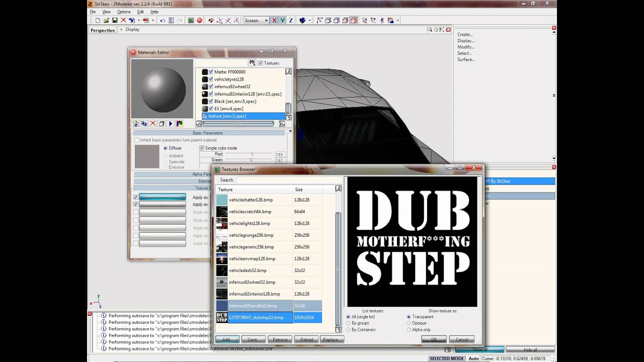Click the Reload button in Textures Browser
The image size is (644, 362).
[306, 339]
